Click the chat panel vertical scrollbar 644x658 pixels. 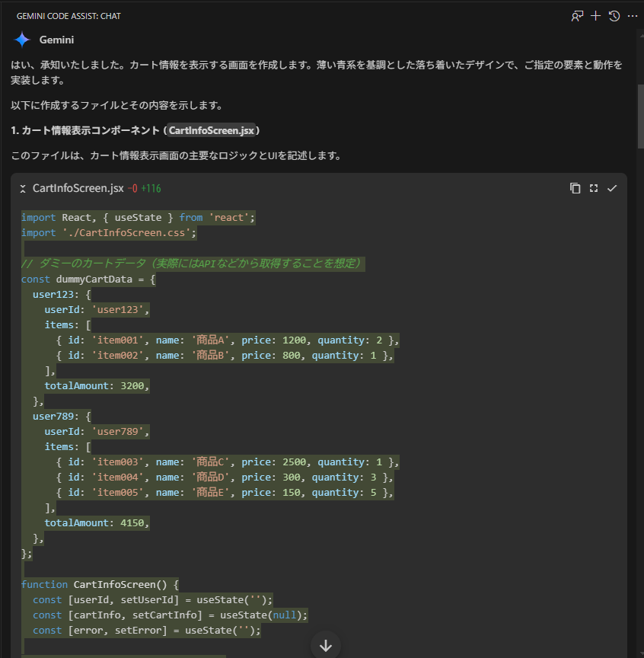[640, 117]
